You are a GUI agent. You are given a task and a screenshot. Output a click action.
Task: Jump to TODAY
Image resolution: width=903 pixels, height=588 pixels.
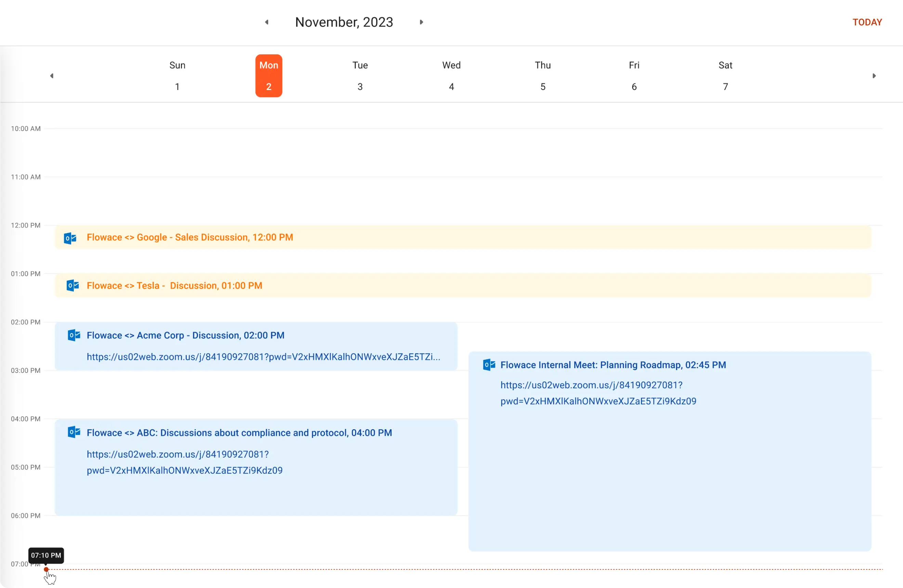click(867, 22)
